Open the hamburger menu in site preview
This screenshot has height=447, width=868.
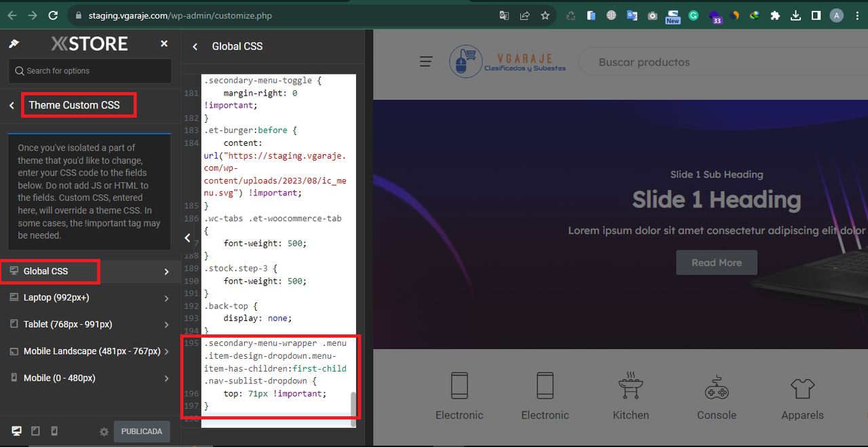[x=426, y=62]
